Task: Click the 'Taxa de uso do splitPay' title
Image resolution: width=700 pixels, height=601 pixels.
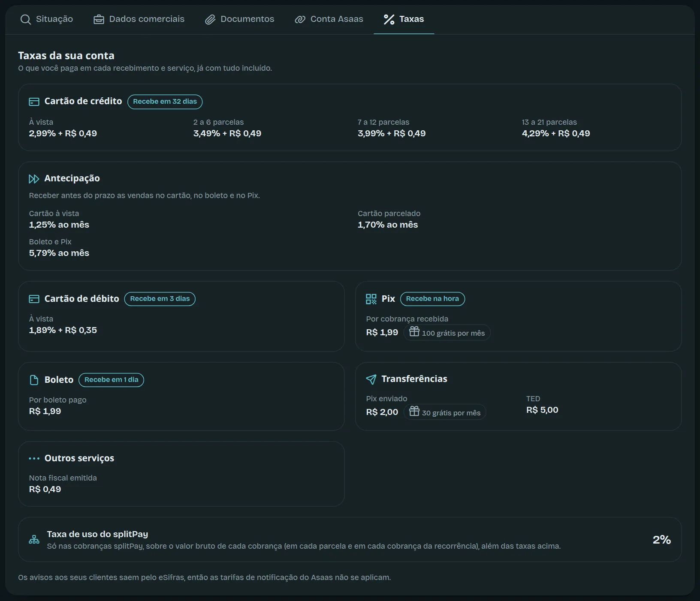Action: click(97, 534)
